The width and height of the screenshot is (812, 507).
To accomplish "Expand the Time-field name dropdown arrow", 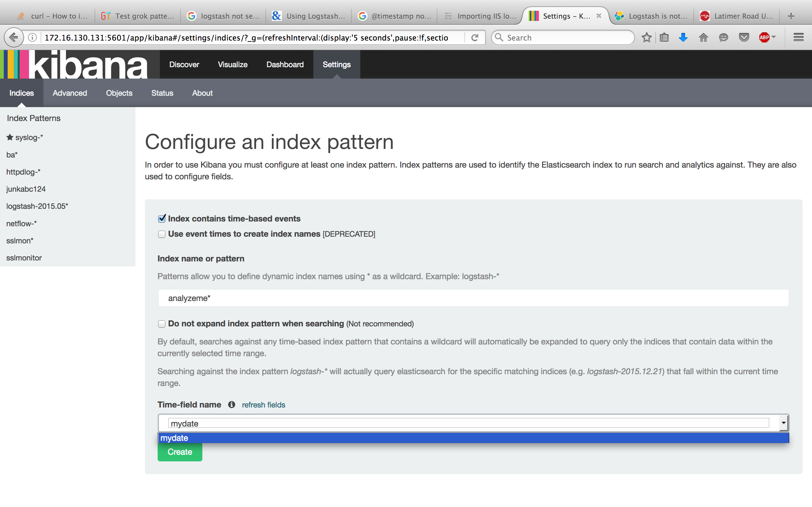I will click(783, 422).
